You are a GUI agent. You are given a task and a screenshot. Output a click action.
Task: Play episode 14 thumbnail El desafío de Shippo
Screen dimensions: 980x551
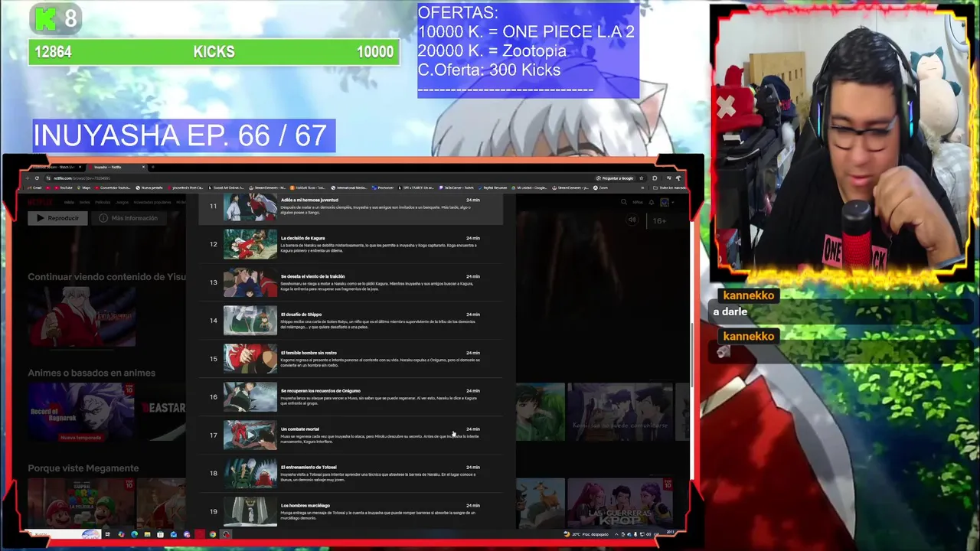(x=250, y=321)
